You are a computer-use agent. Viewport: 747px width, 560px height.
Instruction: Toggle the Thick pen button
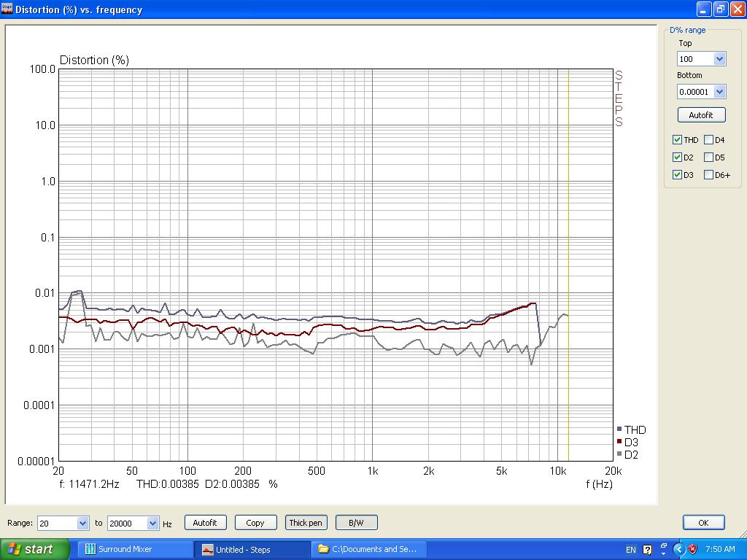pos(306,522)
